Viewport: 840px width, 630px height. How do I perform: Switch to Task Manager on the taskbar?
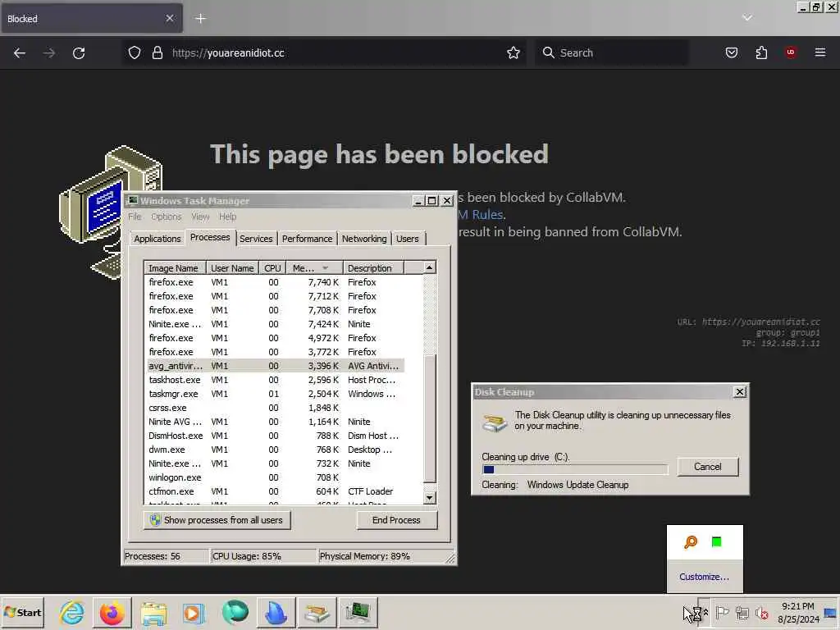tap(358, 612)
